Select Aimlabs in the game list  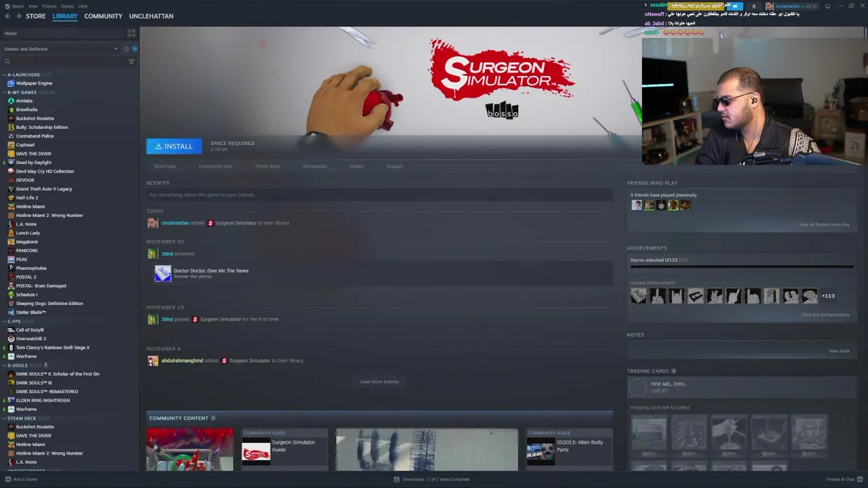click(x=24, y=101)
